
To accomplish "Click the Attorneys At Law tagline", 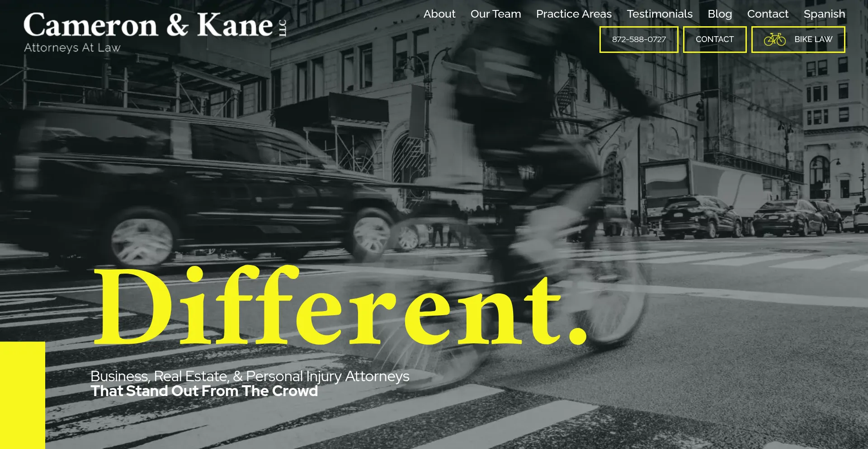I will point(72,47).
